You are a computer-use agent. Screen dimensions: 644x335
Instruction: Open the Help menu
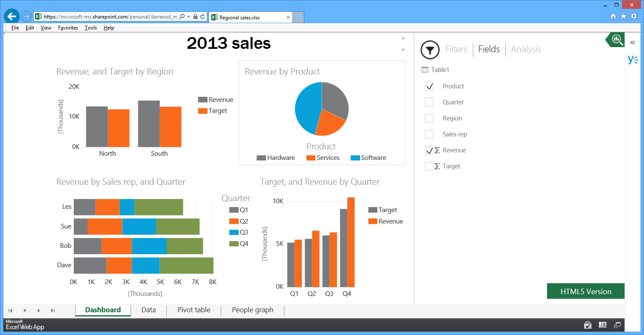(109, 28)
